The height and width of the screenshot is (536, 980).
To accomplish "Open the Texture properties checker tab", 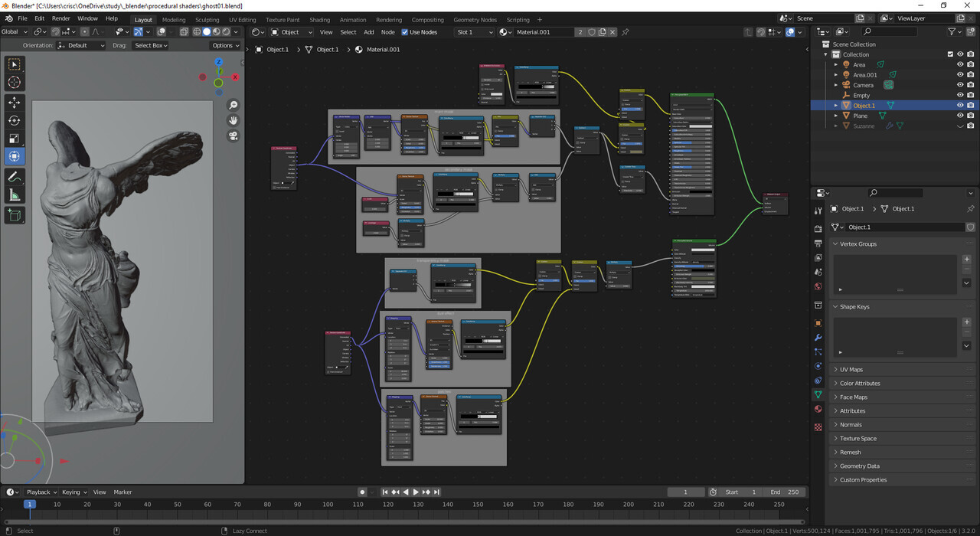I will pyautogui.click(x=818, y=427).
